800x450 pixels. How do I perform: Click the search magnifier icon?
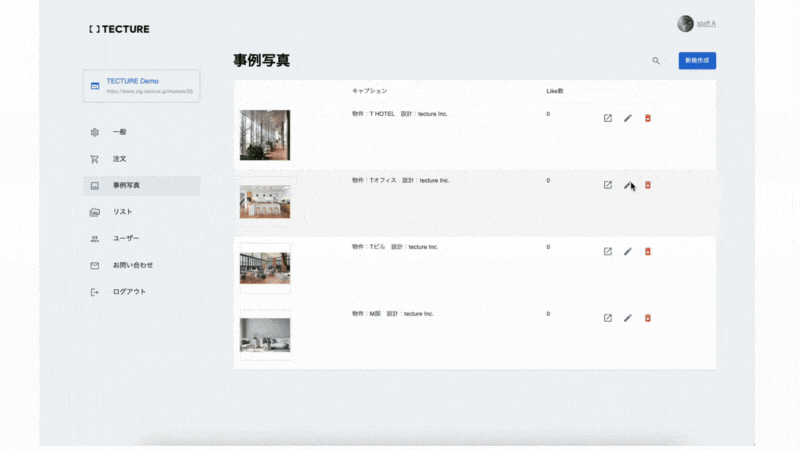(656, 61)
